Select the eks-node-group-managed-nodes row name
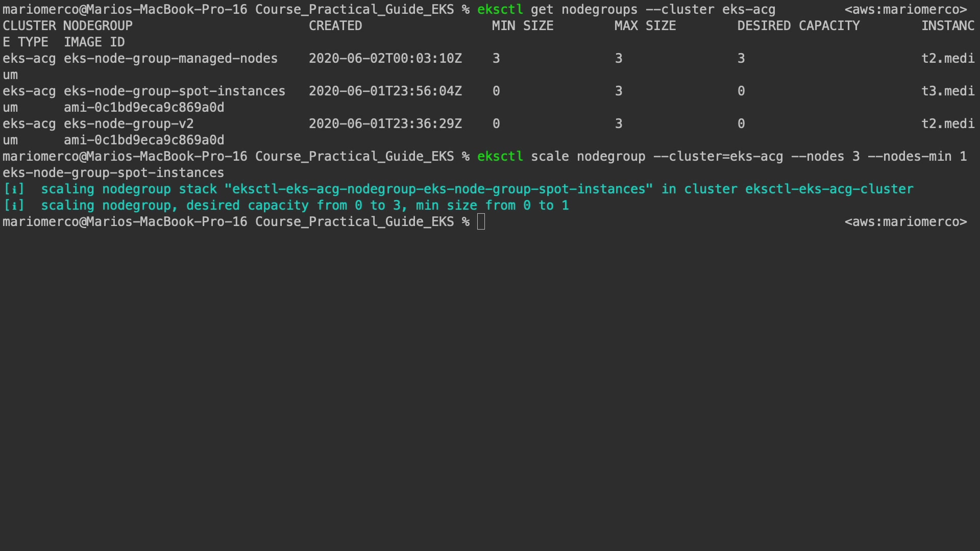This screenshot has height=551, width=980. point(170,59)
